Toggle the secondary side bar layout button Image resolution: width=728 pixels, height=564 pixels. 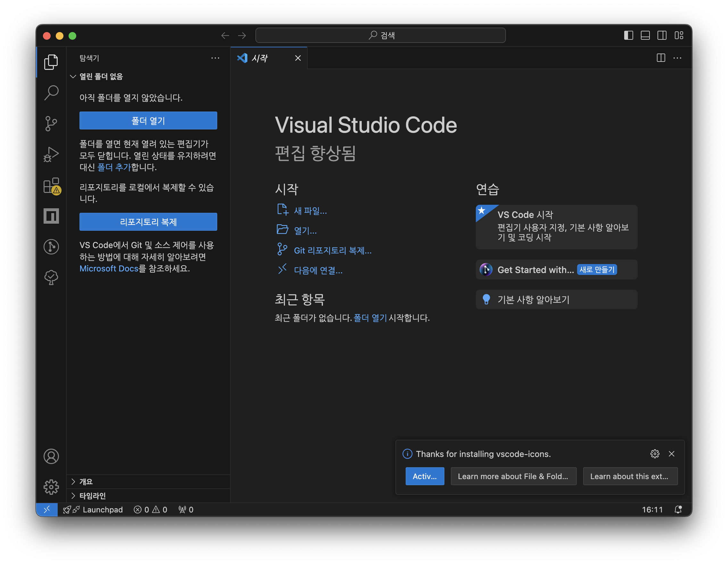[x=662, y=35]
